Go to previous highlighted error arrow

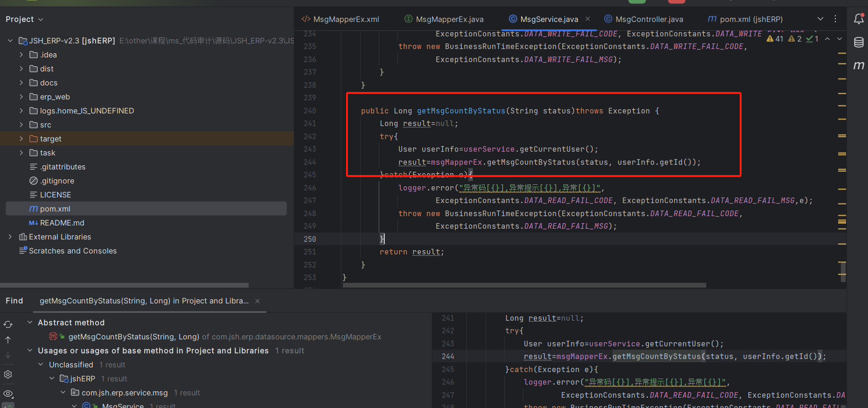(x=827, y=39)
